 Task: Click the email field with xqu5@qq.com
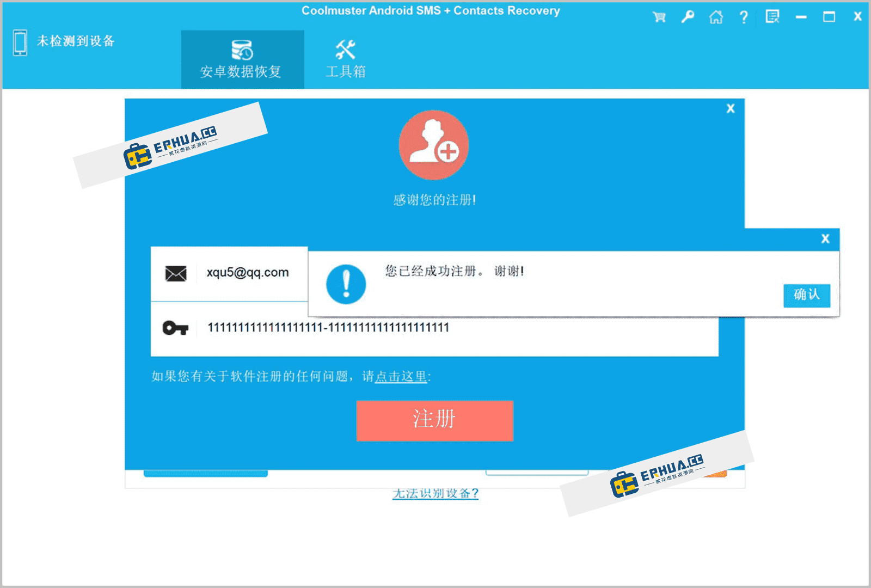230,273
